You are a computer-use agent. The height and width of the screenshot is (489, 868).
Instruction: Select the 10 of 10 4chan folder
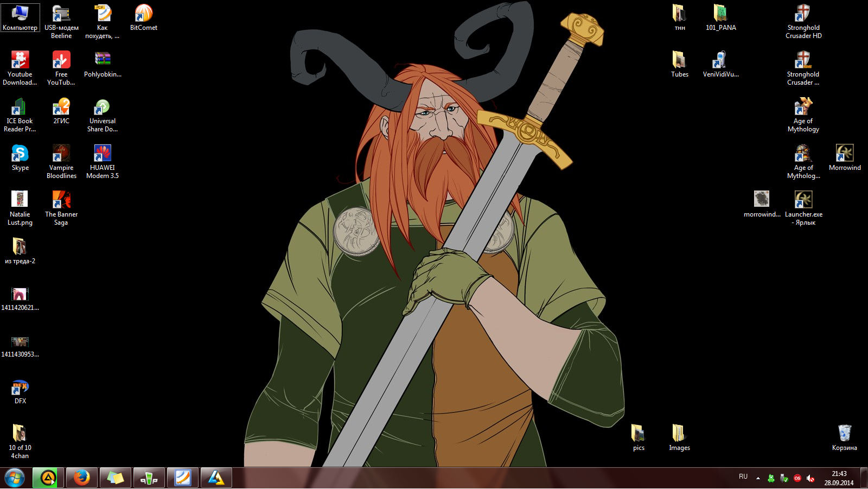20,442
